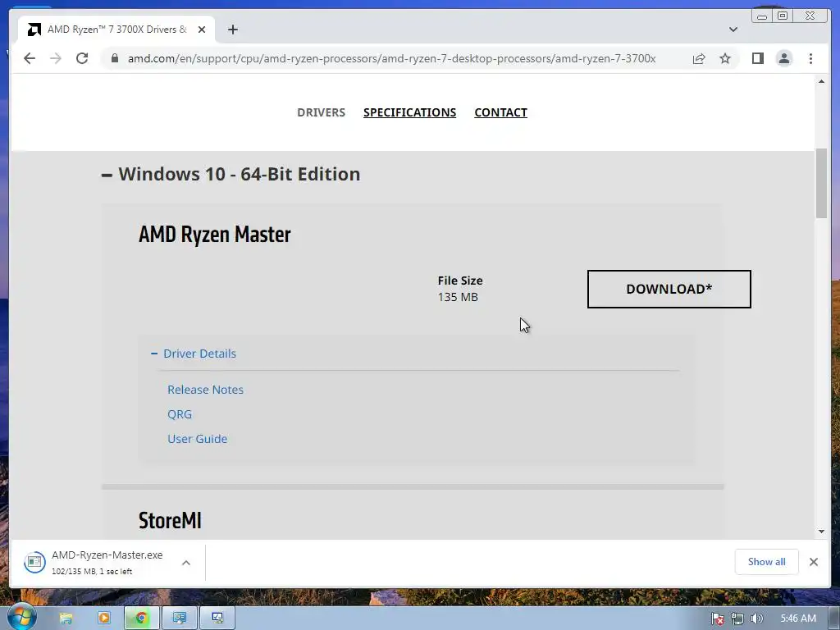Click the StoreMI heading
Image resolution: width=840 pixels, height=630 pixels.
click(x=170, y=520)
